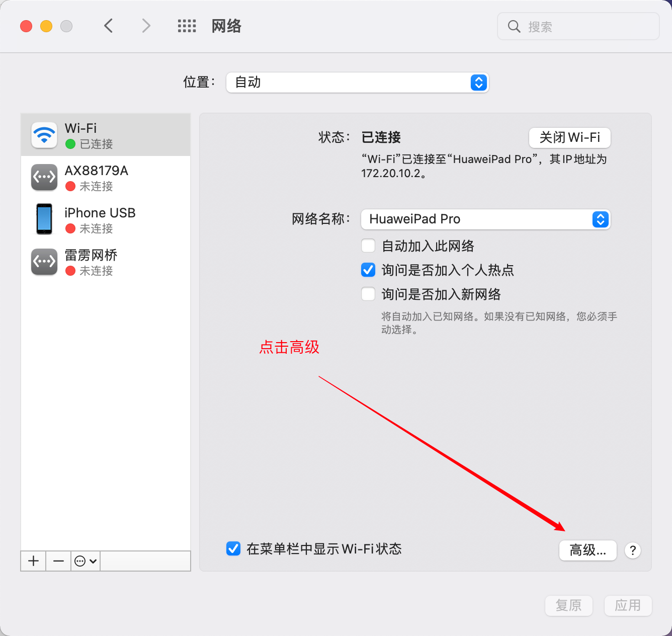Add a network service with plus

point(33,561)
